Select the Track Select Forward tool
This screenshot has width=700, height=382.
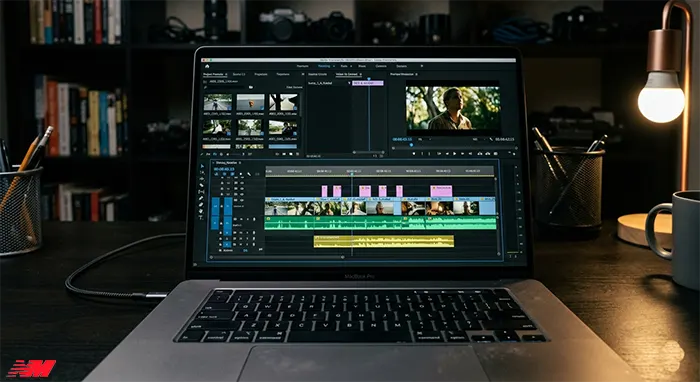pyautogui.click(x=201, y=173)
